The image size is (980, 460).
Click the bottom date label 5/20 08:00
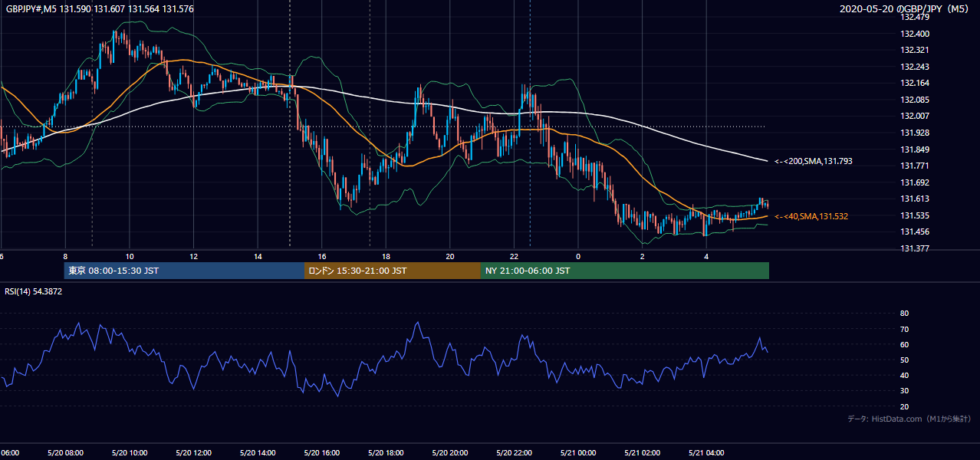(x=65, y=453)
